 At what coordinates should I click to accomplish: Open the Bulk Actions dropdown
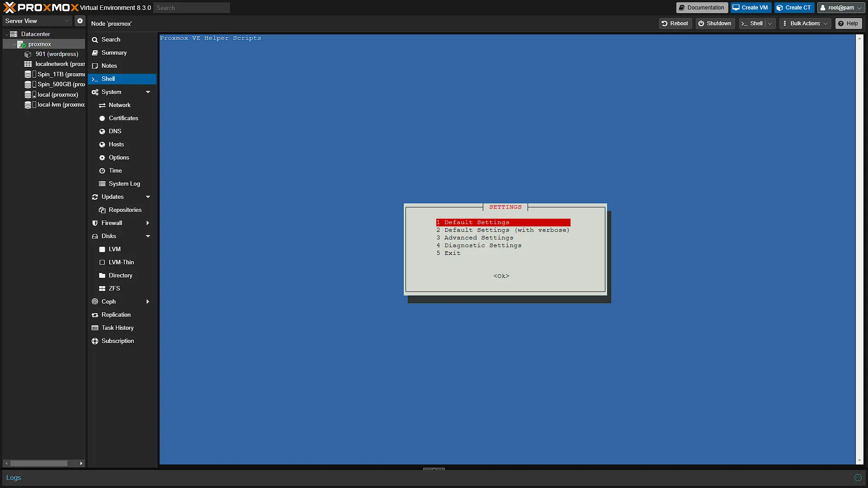pos(805,23)
